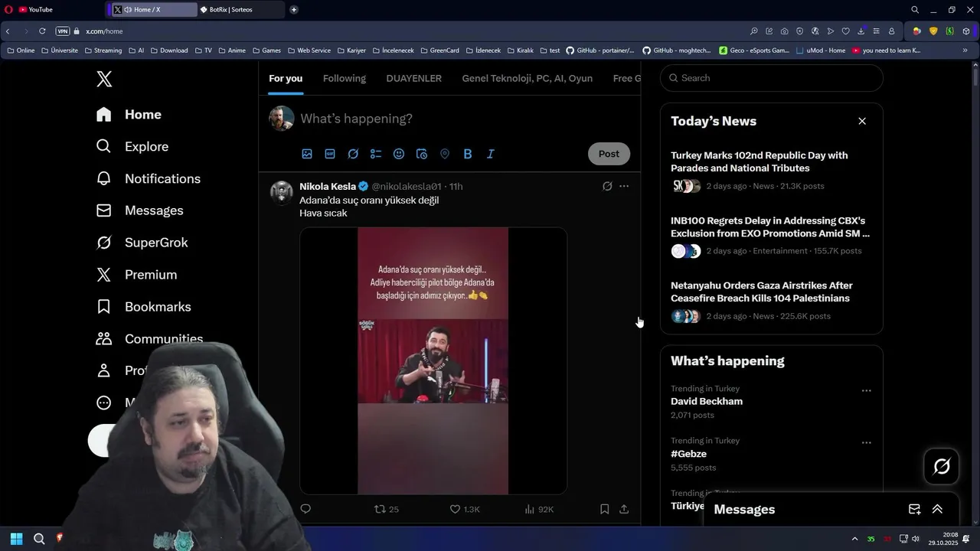The width and height of the screenshot is (980, 551).
Task: Click the X logo
Action: tap(104, 79)
